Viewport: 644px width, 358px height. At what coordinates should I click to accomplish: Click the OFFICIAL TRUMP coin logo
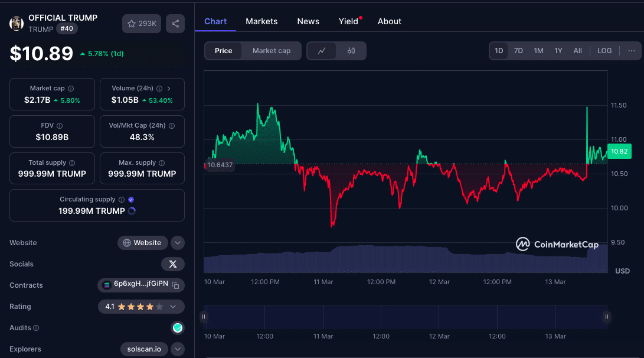[x=17, y=24]
